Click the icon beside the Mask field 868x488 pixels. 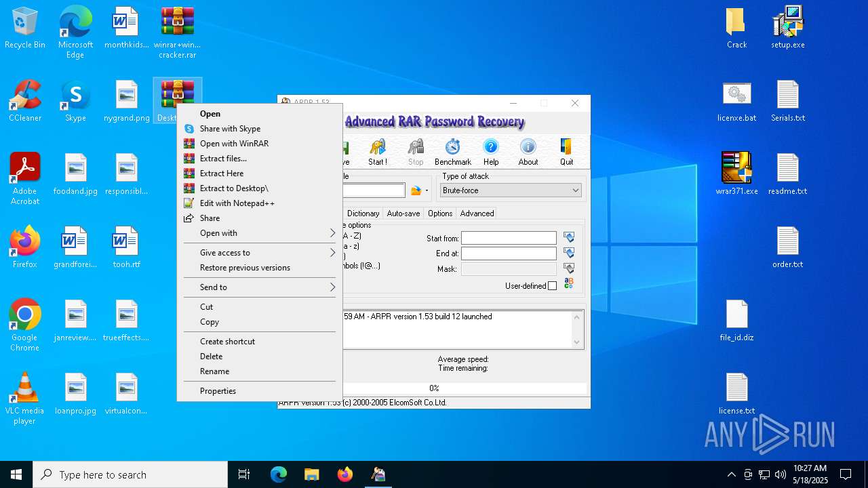pyautogui.click(x=569, y=268)
